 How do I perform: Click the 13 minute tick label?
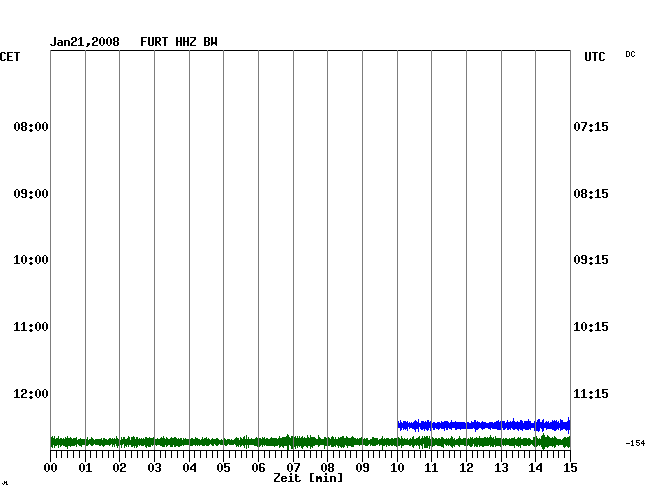[x=501, y=468]
